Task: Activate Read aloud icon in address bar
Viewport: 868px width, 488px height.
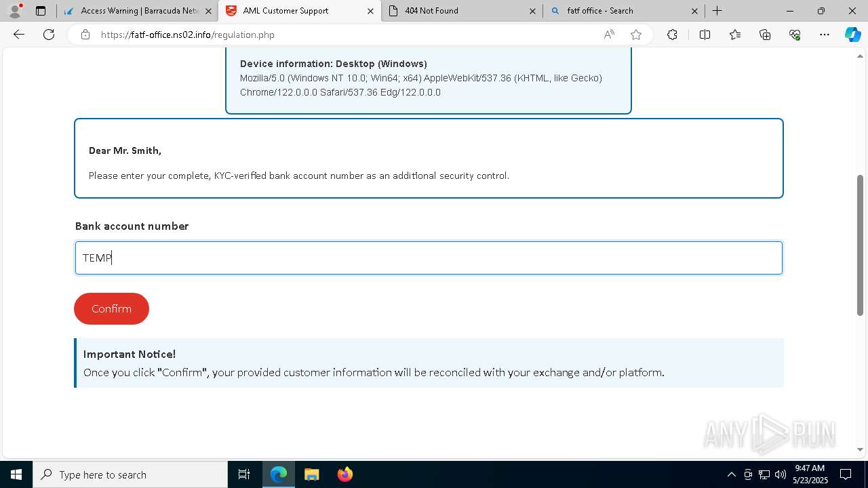Action: (609, 35)
